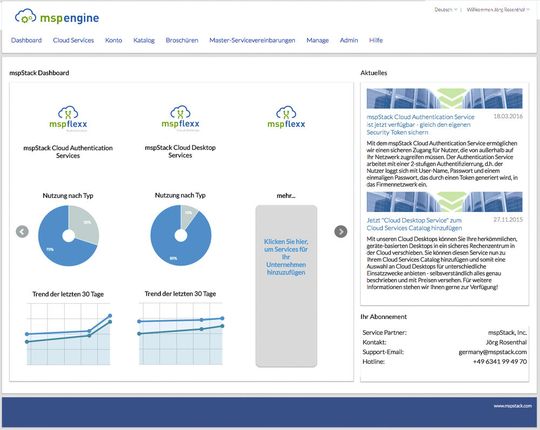Image resolution: width=540 pixels, height=430 pixels.
Task: Click the Kontakt value 'Jörg Rosenthal'
Action: pos(506,342)
